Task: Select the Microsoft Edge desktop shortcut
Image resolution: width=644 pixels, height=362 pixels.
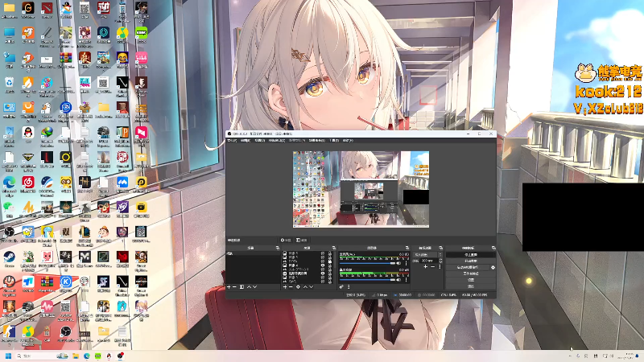Action: (9, 183)
